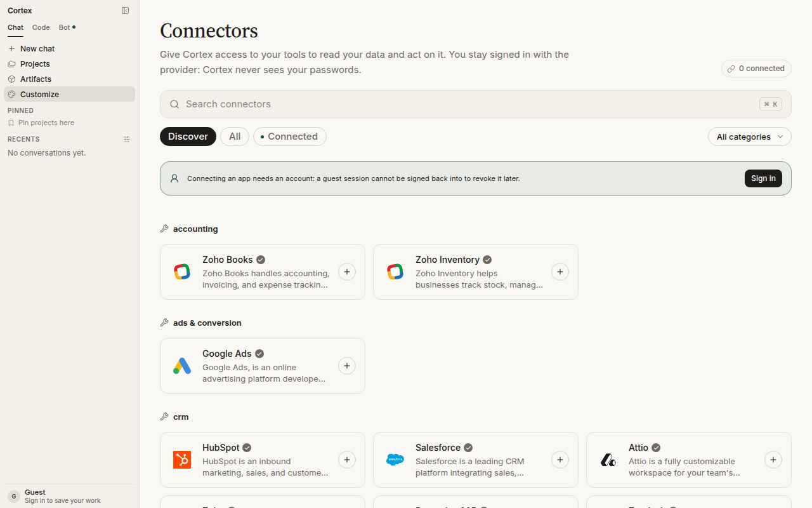Viewport: 812px width, 508px height.
Task: Click the Zoho Books logo
Action: (182, 272)
